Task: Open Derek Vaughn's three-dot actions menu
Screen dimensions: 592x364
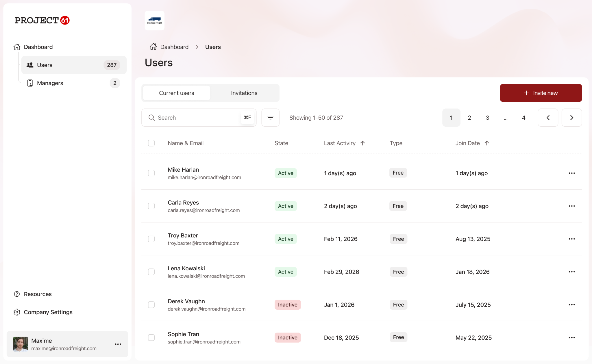Action: click(571, 305)
